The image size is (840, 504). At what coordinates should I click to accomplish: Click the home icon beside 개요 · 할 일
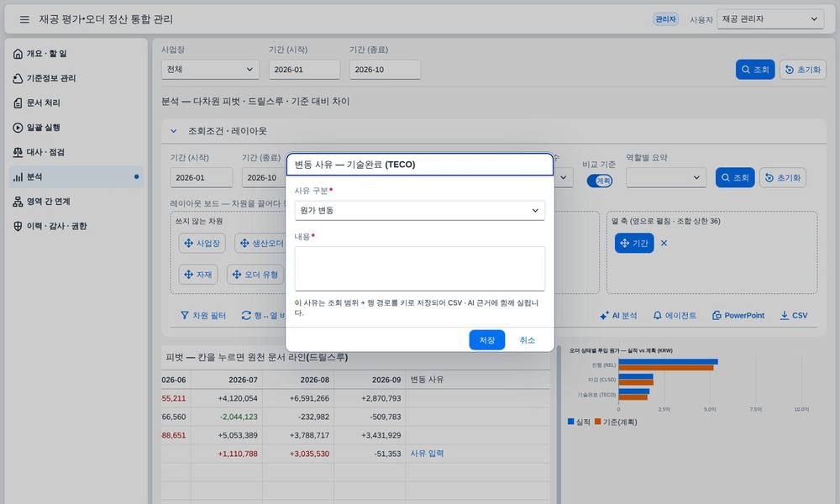click(x=18, y=54)
